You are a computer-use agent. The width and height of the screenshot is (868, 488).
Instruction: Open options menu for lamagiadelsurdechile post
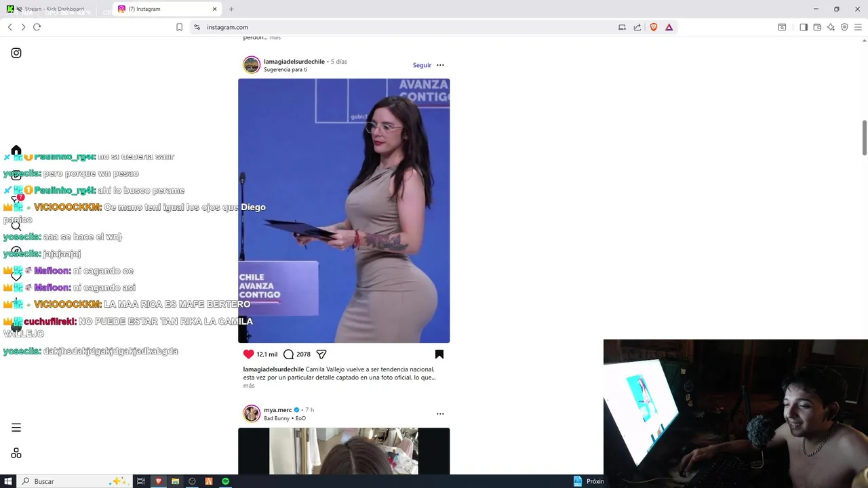click(x=440, y=65)
